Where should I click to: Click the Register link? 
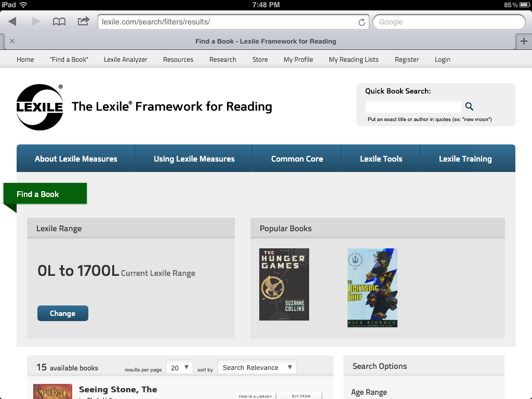(x=407, y=59)
